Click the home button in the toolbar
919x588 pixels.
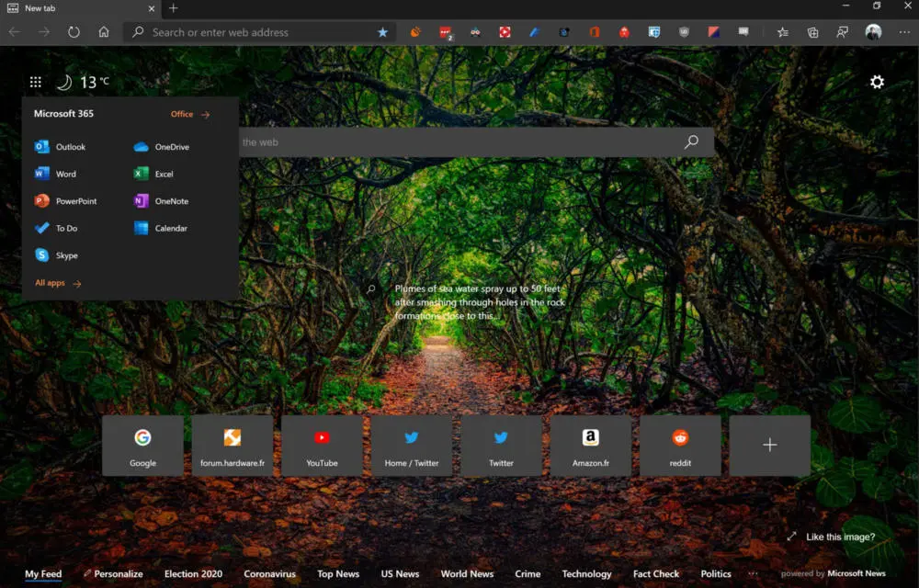click(104, 32)
